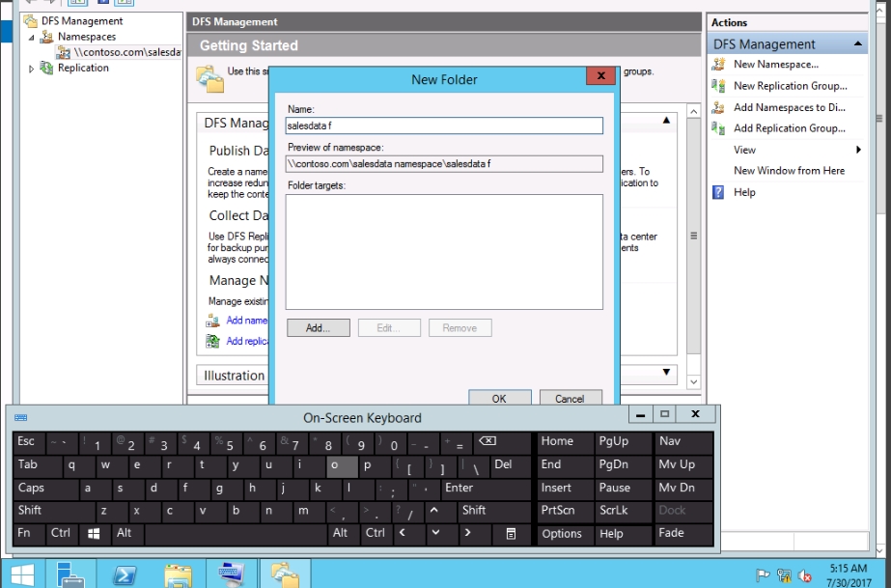Click the Add Replication Group icon
This screenshot has height=588, width=891.
point(718,127)
